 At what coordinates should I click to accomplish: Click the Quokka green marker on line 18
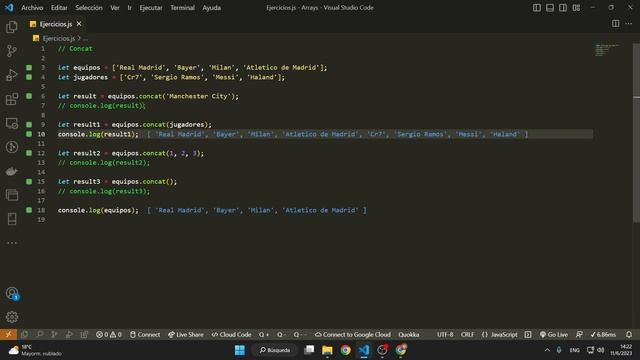click(29, 210)
